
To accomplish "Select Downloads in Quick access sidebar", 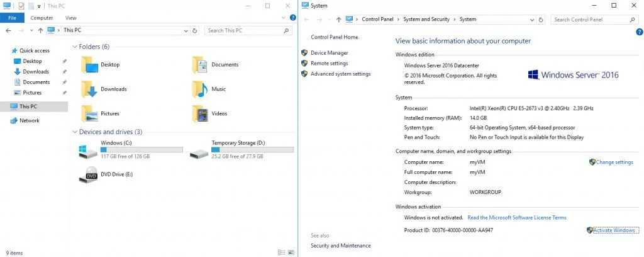I will 36,72.
